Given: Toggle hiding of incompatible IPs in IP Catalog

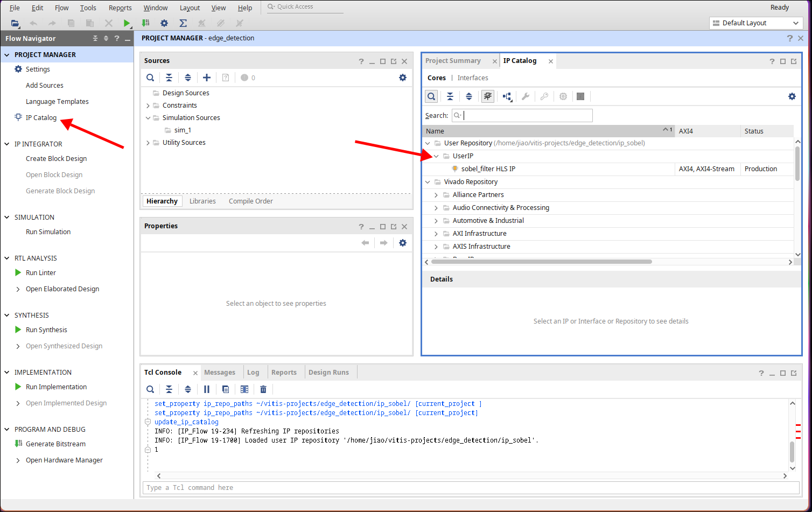Looking at the screenshot, I should click(487, 96).
